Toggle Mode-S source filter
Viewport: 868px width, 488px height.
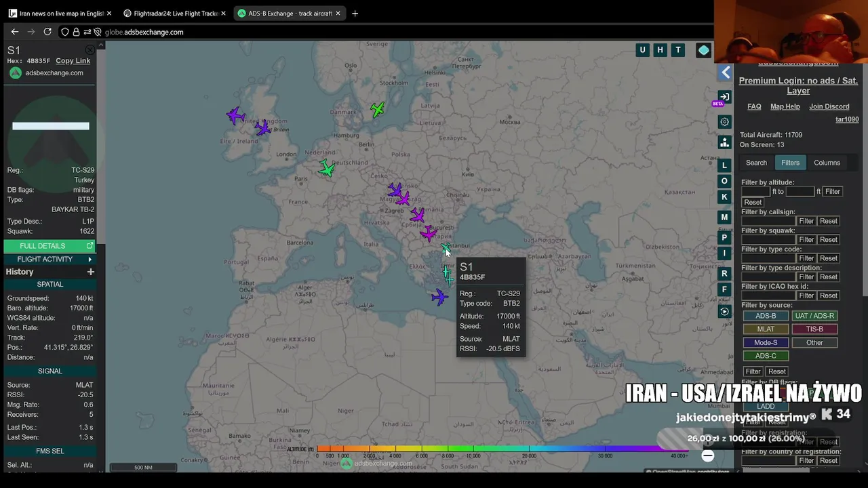tap(766, 343)
